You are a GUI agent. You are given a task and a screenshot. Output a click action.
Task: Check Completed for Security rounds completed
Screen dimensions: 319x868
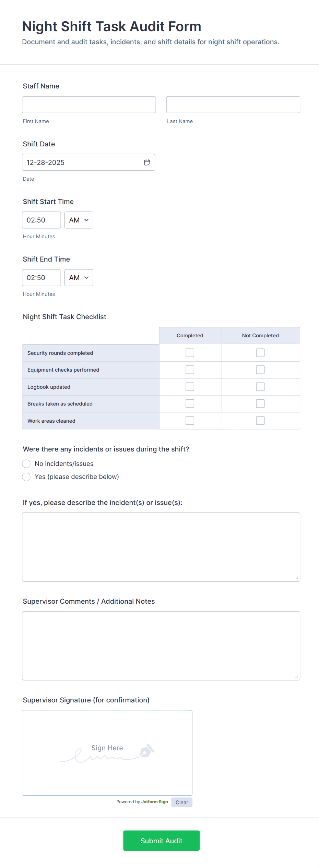[x=190, y=353]
